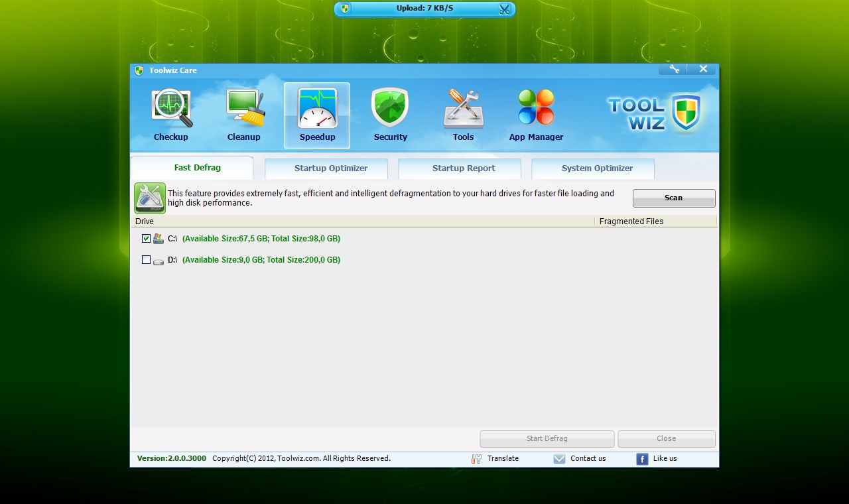Screen dimensions: 849x504
Task: Click the Contact us link
Action: click(588, 458)
